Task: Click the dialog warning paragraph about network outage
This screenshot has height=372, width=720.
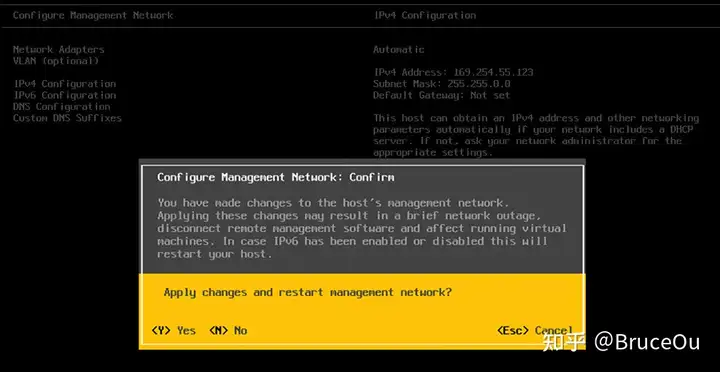Action: [x=362, y=228]
